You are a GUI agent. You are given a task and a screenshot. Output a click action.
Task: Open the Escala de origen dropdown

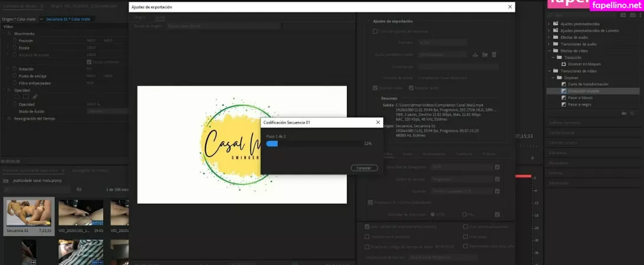pyautogui.click(x=224, y=26)
